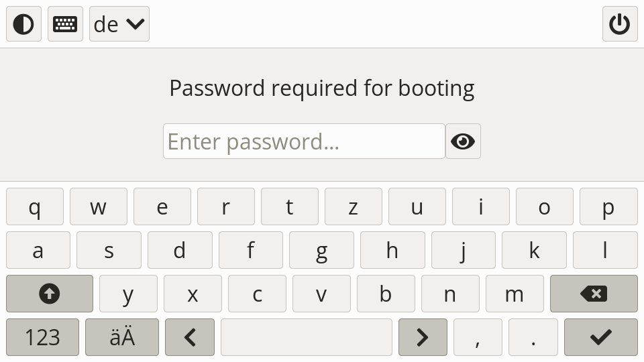Switch to the 123 numbers layer
Viewport: 644px width, 362px height.
point(42,337)
